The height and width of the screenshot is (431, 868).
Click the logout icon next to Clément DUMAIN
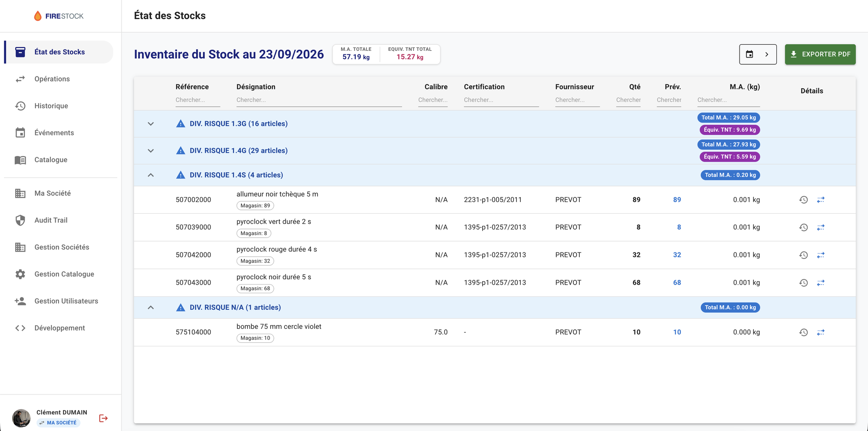[x=103, y=418]
